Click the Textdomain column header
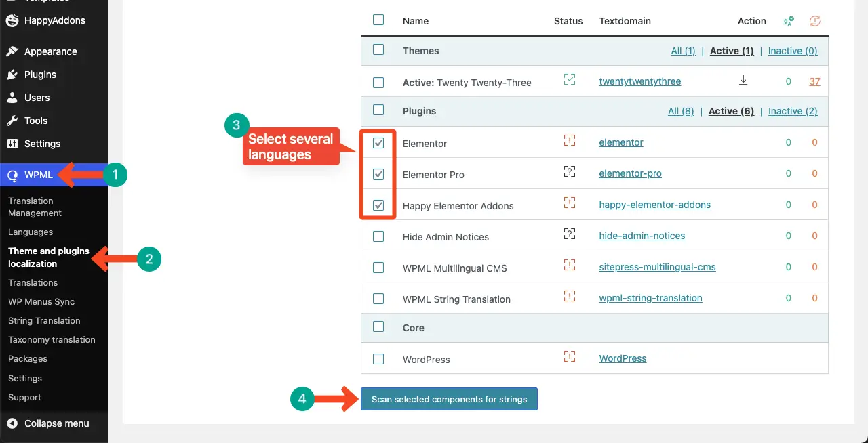Image resolution: width=868 pixels, height=443 pixels. (x=625, y=21)
